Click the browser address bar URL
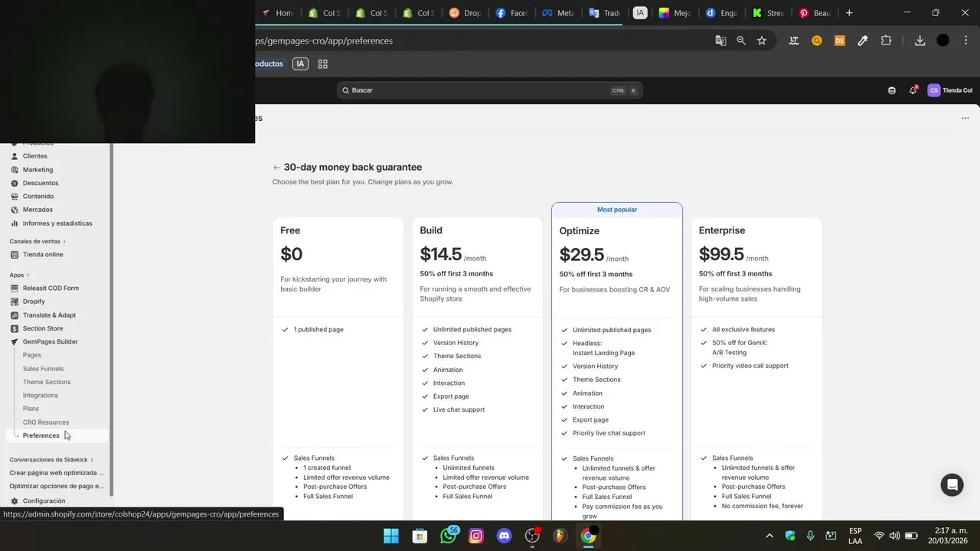 [324, 41]
